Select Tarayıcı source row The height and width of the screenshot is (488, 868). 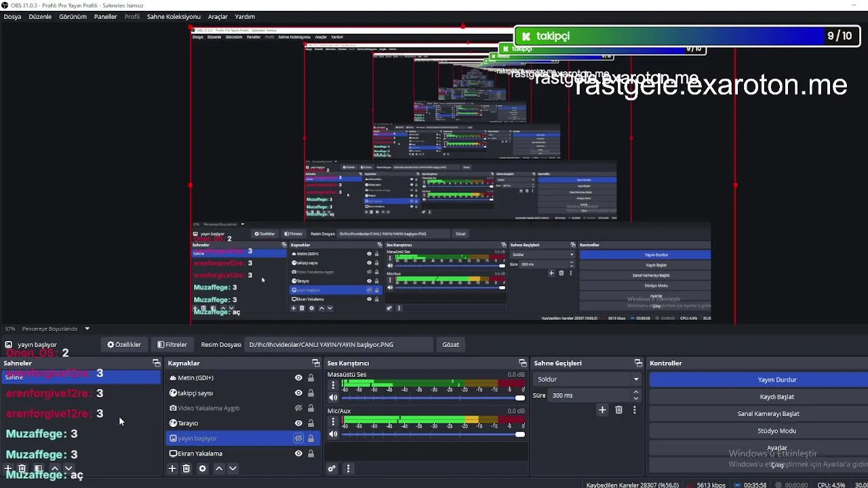[244, 423]
